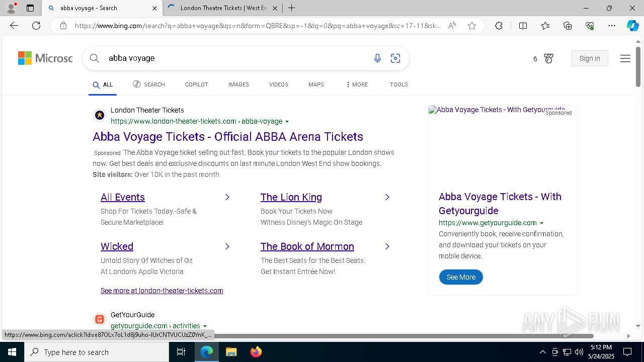Close the abba voyage search tab
The image size is (644, 362).
(x=155, y=8)
